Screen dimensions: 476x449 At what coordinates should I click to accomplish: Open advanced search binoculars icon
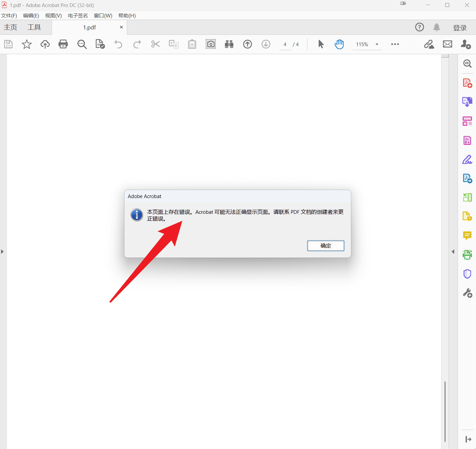pyautogui.click(x=229, y=44)
